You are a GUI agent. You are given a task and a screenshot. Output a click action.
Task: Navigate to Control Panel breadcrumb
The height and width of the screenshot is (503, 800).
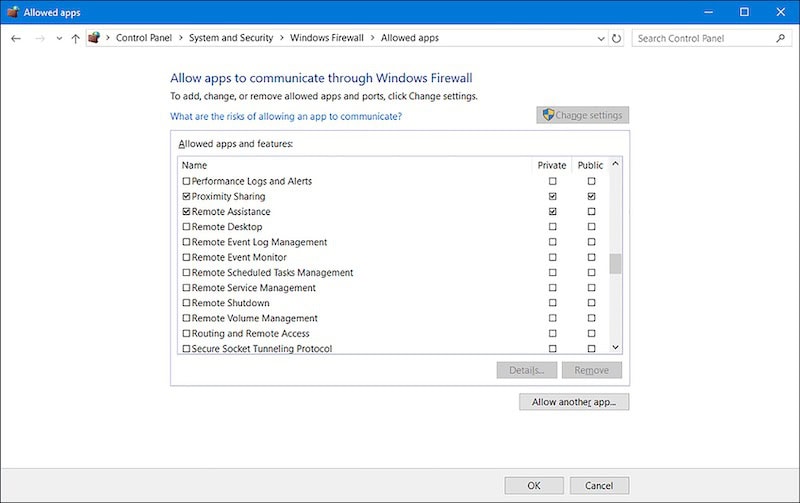click(144, 38)
